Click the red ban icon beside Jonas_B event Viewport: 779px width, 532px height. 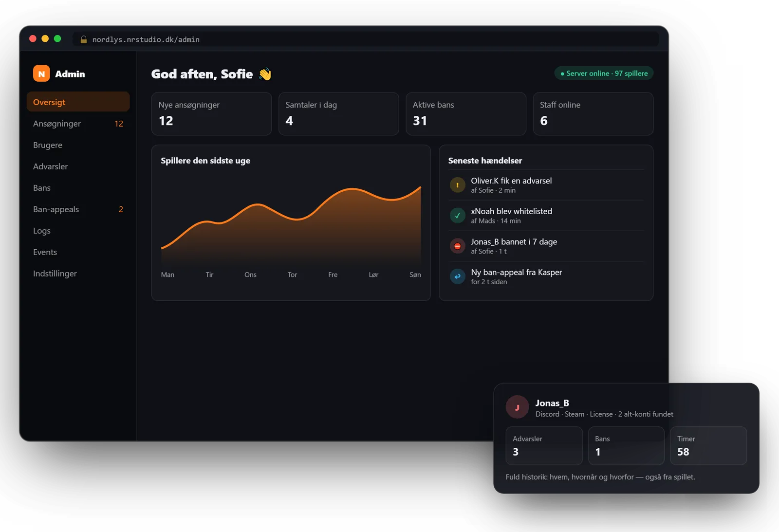[x=457, y=246]
